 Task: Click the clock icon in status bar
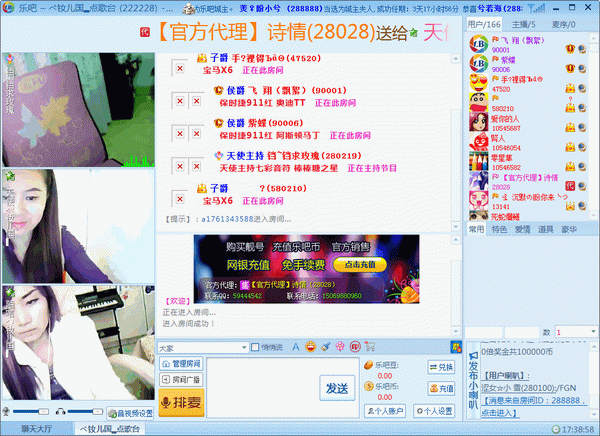tap(556, 429)
